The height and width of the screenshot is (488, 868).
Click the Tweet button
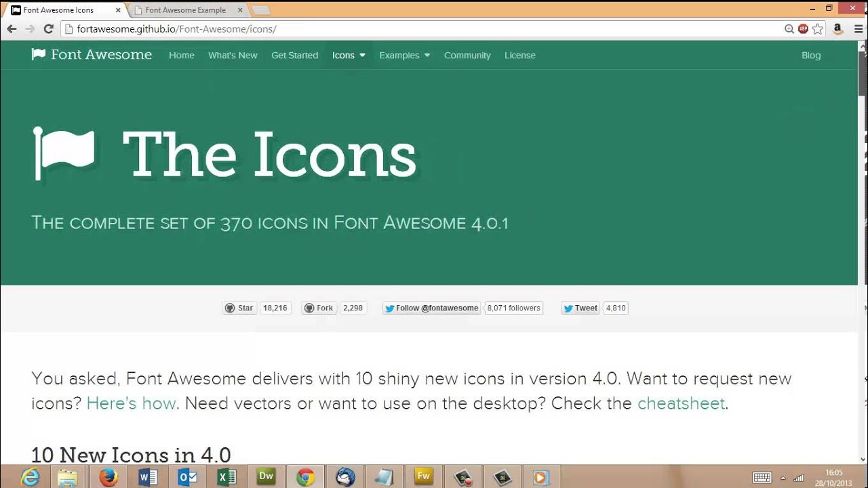[580, 308]
